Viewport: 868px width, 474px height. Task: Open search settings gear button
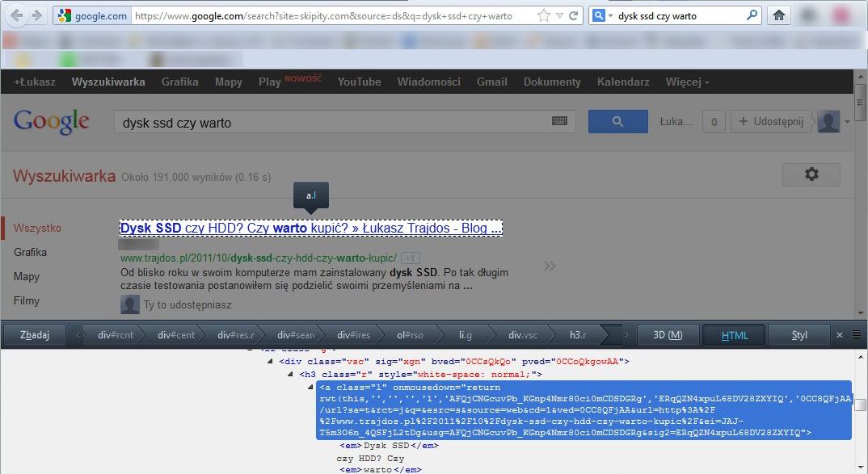click(811, 174)
